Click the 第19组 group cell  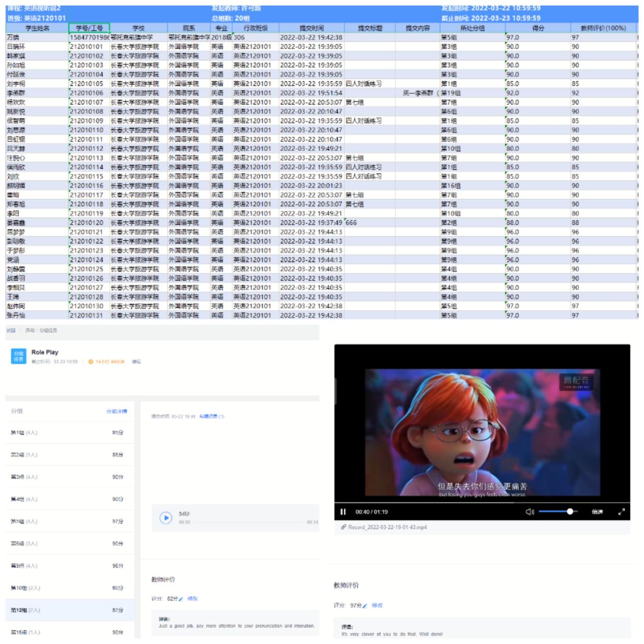(x=472, y=93)
